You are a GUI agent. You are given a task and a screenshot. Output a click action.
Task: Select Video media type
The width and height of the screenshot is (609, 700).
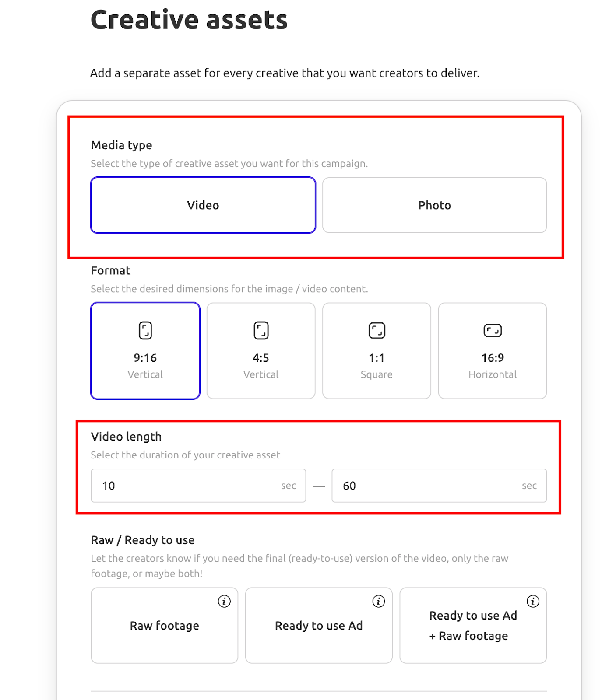pyautogui.click(x=203, y=205)
